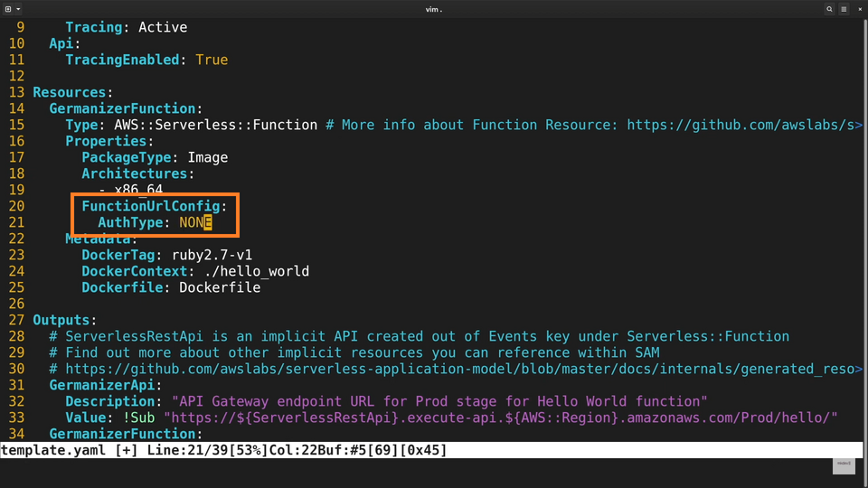Click the 'Tracing' key on line 9
Screen dimensions: 868x488
point(93,27)
